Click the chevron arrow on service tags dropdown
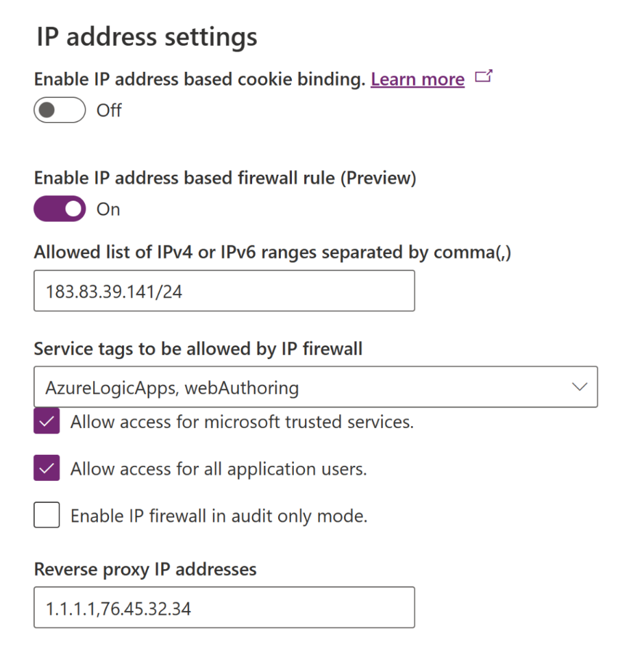 pos(579,387)
